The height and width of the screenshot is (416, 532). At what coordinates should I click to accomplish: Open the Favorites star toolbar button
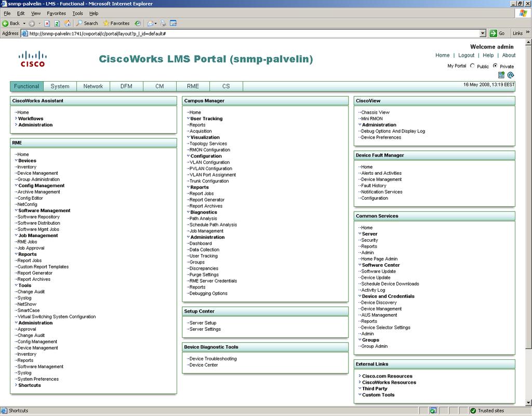(116, 23)
